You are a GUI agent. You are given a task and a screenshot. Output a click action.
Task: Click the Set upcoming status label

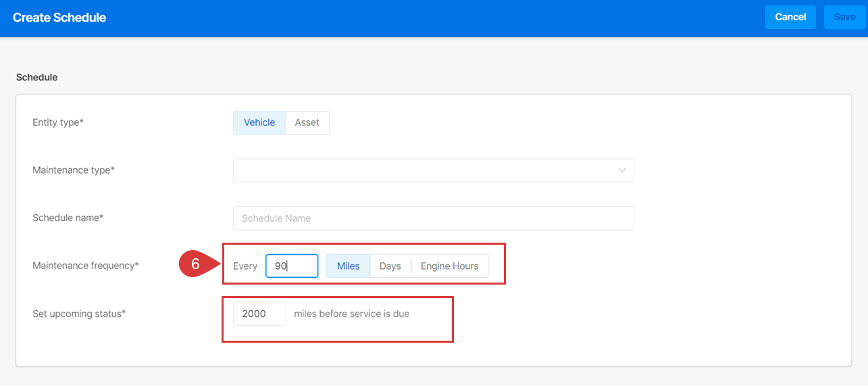coord(79,314)
